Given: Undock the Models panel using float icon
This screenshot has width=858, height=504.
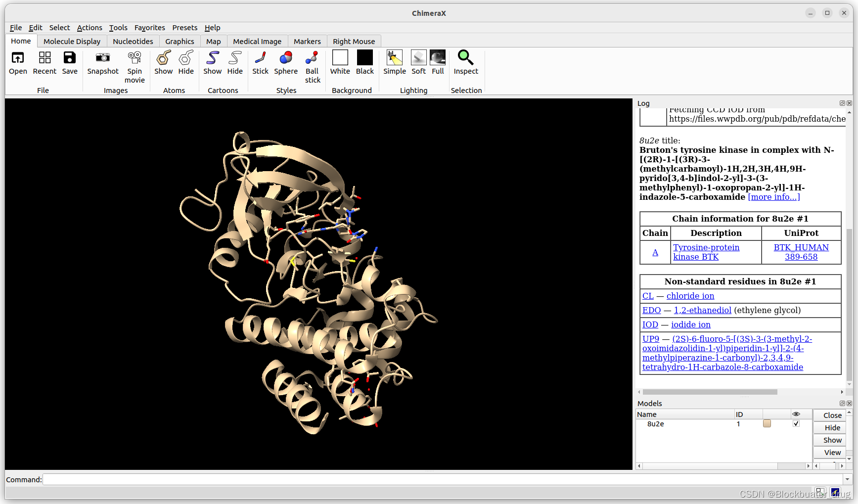Looking at the screenshot, I should (842, 404).
